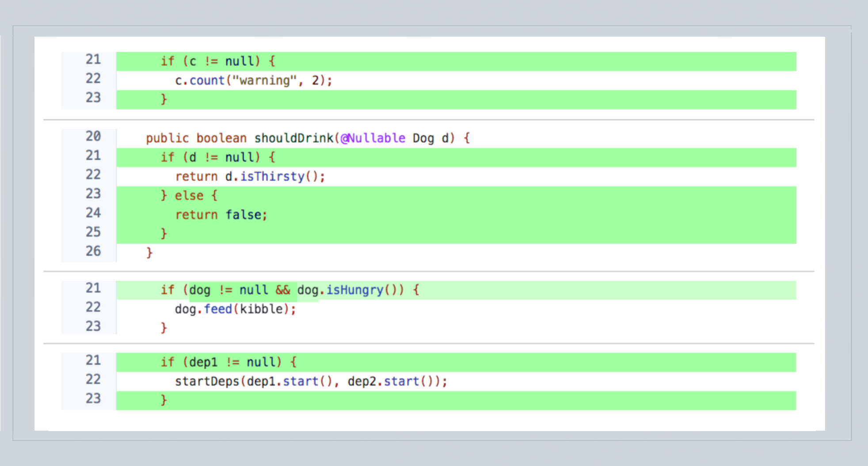
Task: Click line number 20 beside shouldDrink
Action: point(93,137)
